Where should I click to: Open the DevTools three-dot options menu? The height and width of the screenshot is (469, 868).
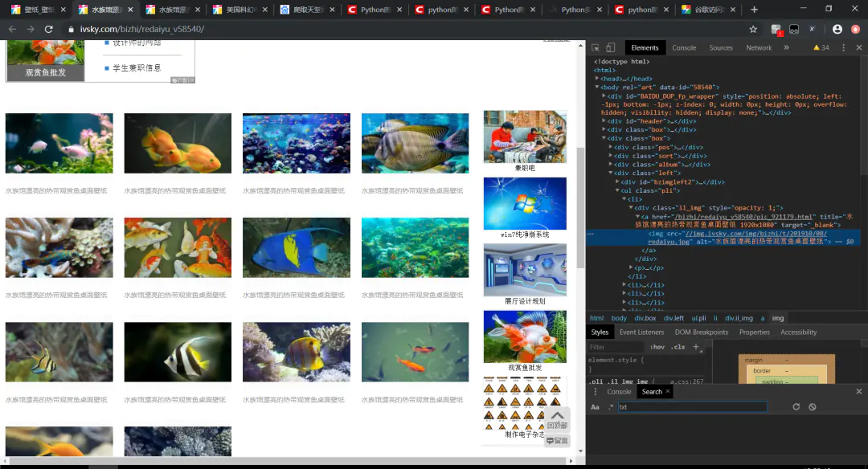tap(844, 47)
